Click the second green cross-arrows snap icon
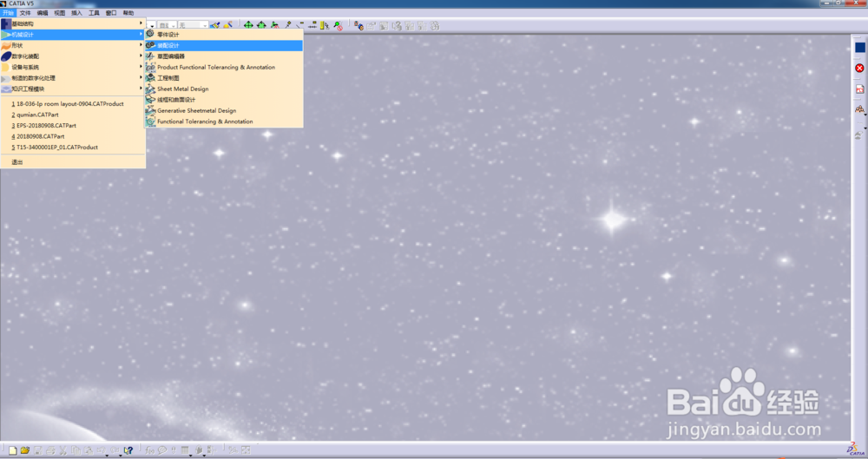The image size is (868, 459). click(261, 25)
